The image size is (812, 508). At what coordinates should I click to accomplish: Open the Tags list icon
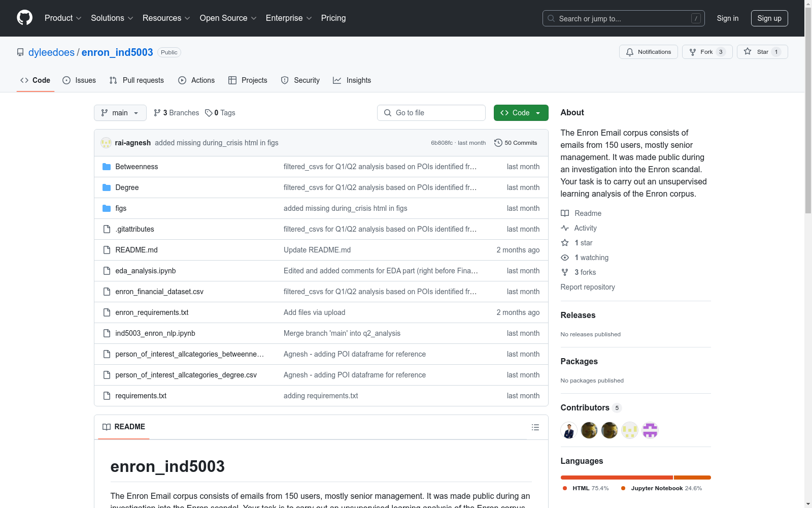tap(209, 113)
